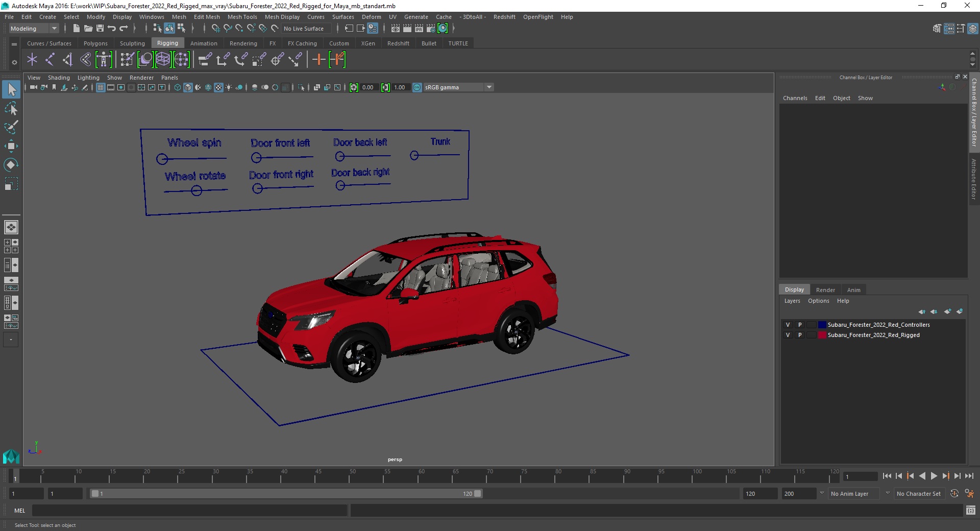Toggle playback P for the Red_Rigged layer
This screenshot has height=531, width=980.
coord(800,335)
